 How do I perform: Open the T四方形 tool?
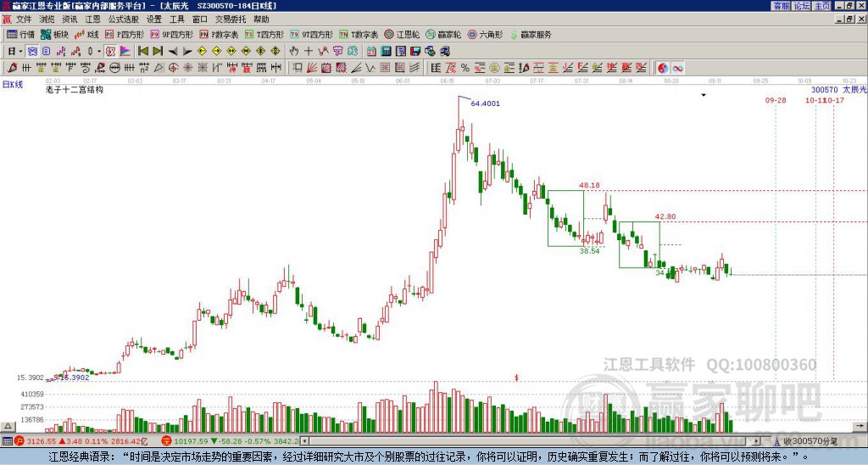tap(264, 34)
